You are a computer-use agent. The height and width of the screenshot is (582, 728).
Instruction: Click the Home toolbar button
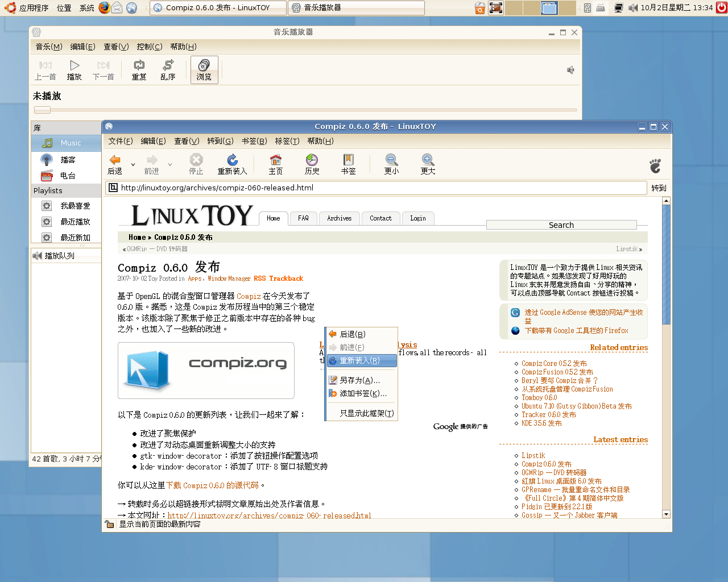coord(276,164)
